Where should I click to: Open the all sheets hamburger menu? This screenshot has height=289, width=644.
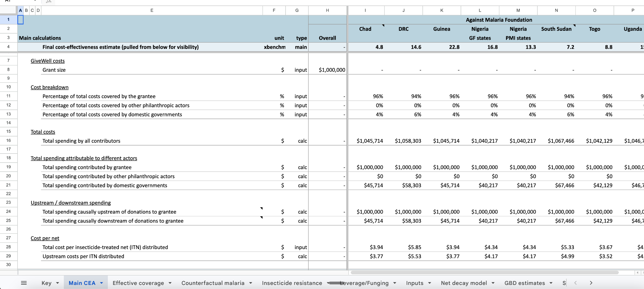(x=24, y=283)
